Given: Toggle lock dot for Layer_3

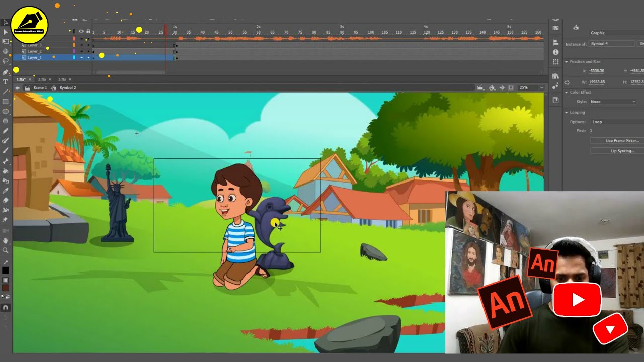Looking at the screenshot, I should click(x=88, y=45).
